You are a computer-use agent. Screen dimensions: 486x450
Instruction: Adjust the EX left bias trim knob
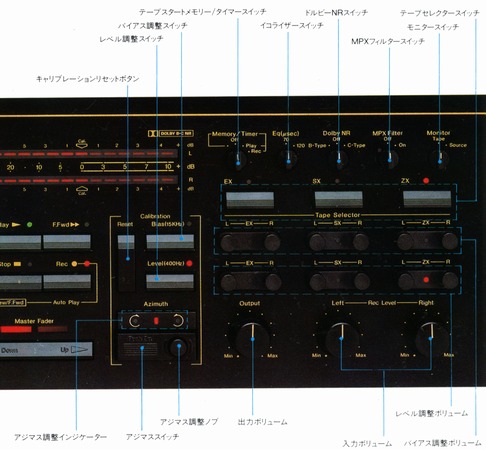[228, 242]
